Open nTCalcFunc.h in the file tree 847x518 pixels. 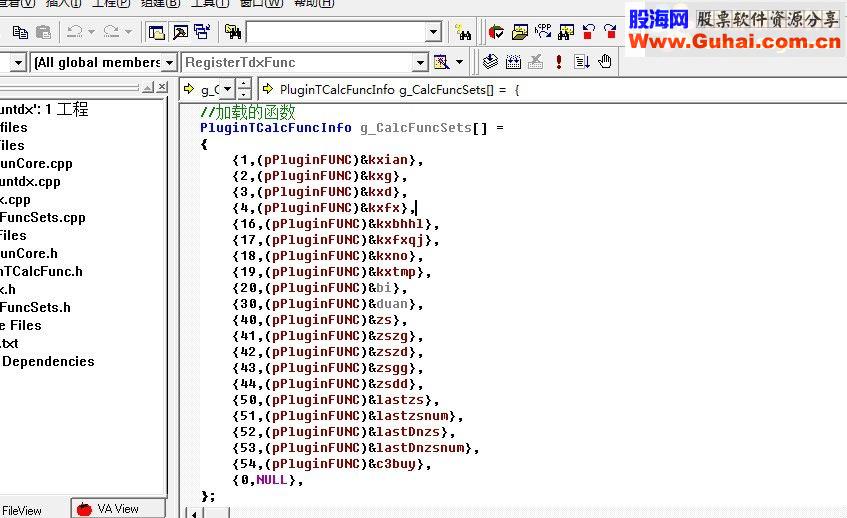tap(41, 271)
